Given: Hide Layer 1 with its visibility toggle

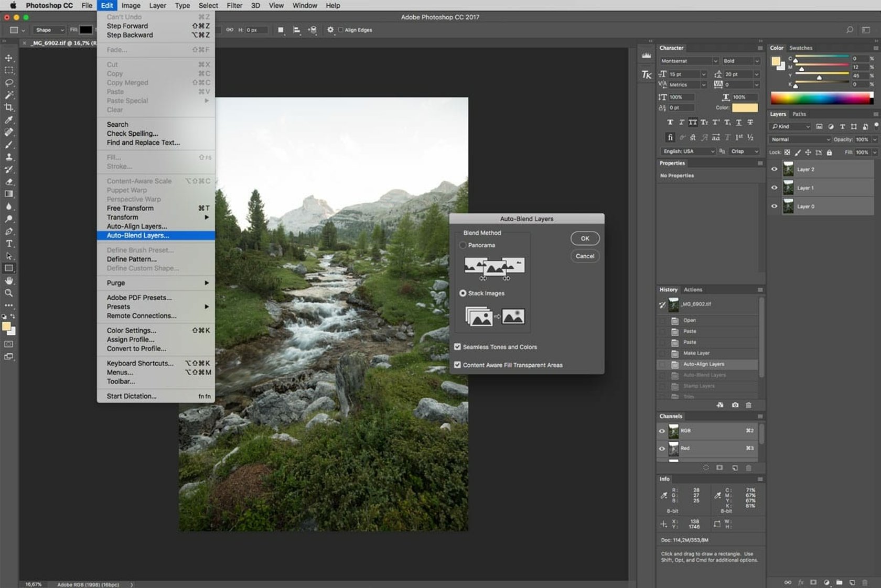Looking at the screenshot, I should coord(775,188).
